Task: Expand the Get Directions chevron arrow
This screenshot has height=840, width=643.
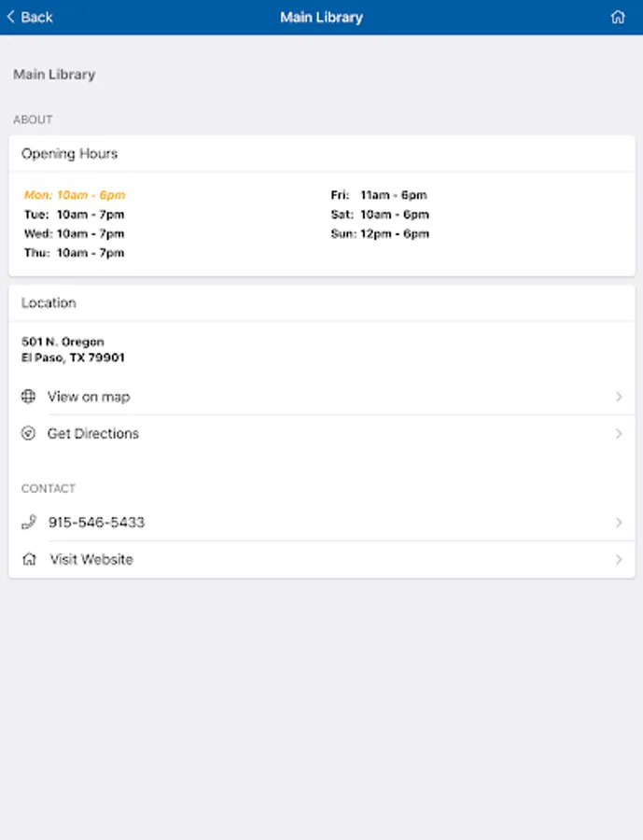Action: click(x=619, y=434)
